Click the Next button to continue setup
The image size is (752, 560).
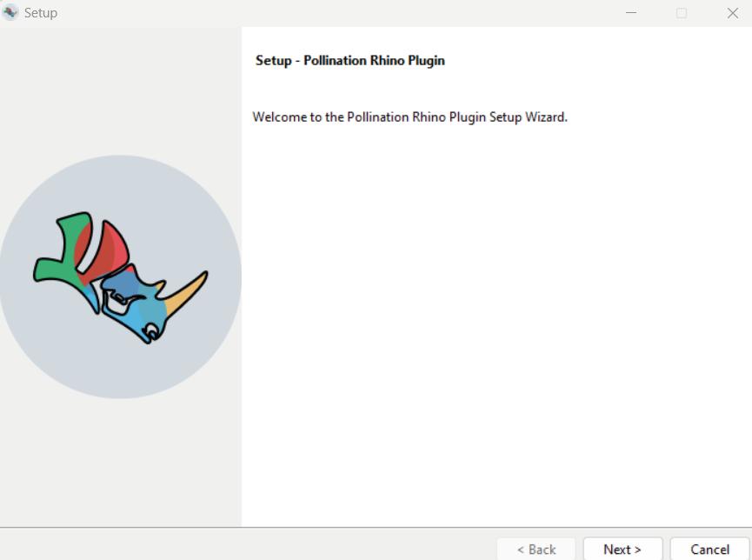[622, 549]
